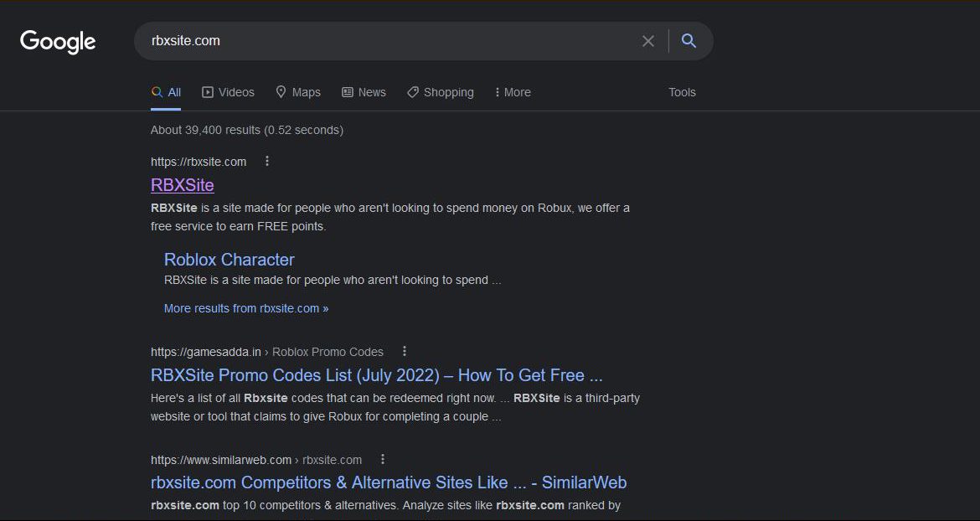This screenshot has width=980, height=521.
Task: Open the three-dot menu beside https://rbxsite.com
Action: click(267, 161)
